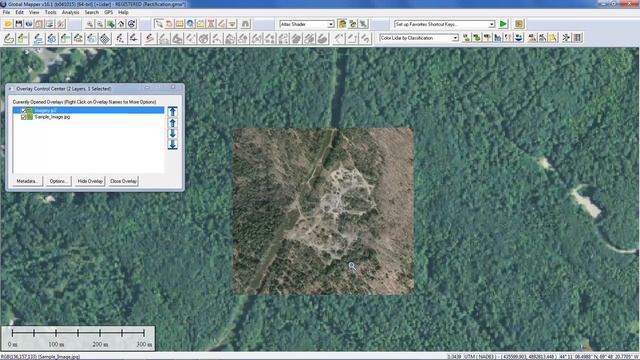Open the Analysis menu
This screenshot has width=640, height=360.
pyautogui.click(x=71, y=12)
